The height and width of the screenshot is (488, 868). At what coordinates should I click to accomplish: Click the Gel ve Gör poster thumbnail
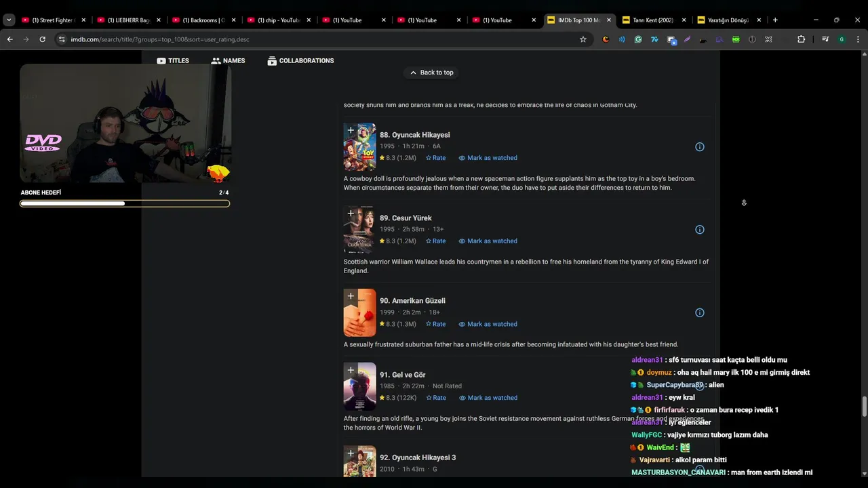(360, 387)
